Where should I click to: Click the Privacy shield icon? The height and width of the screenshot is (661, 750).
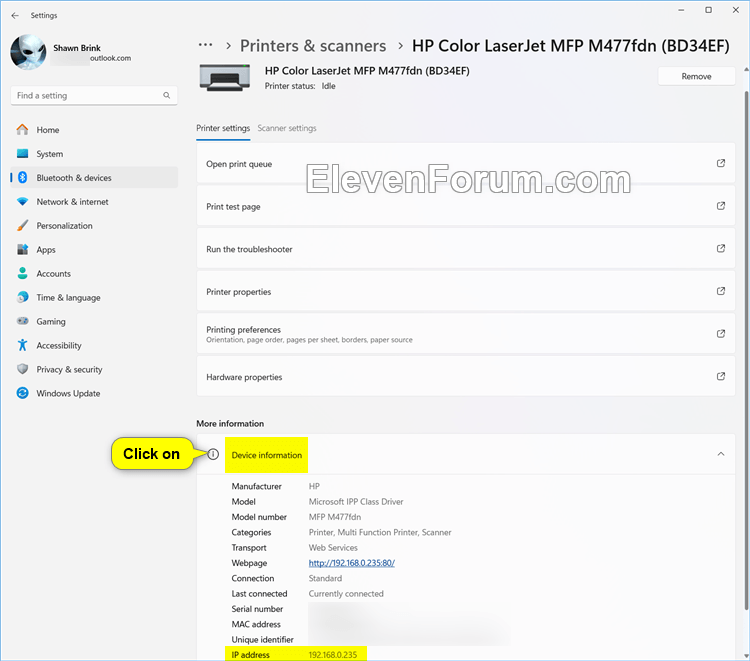point(22,369)
